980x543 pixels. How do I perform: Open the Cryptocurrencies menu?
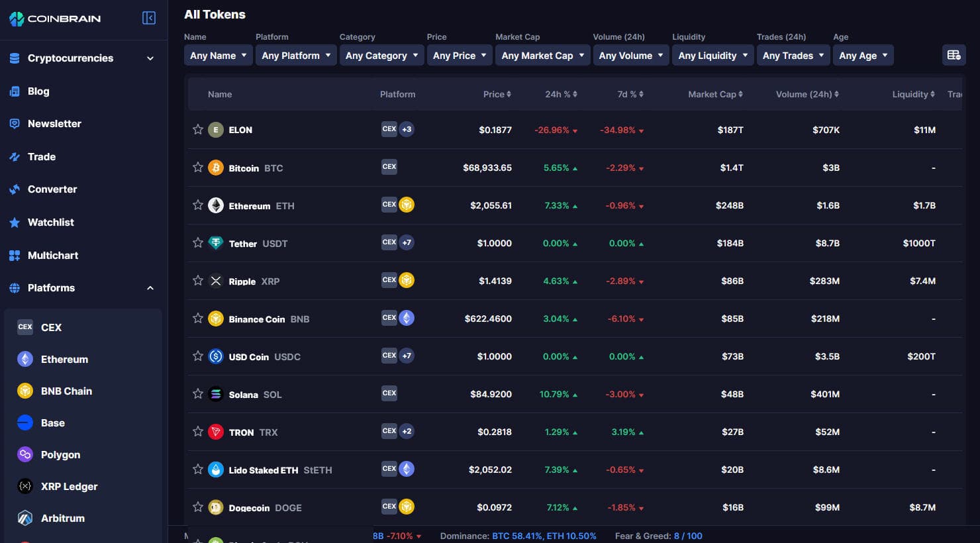coord(70,58)
